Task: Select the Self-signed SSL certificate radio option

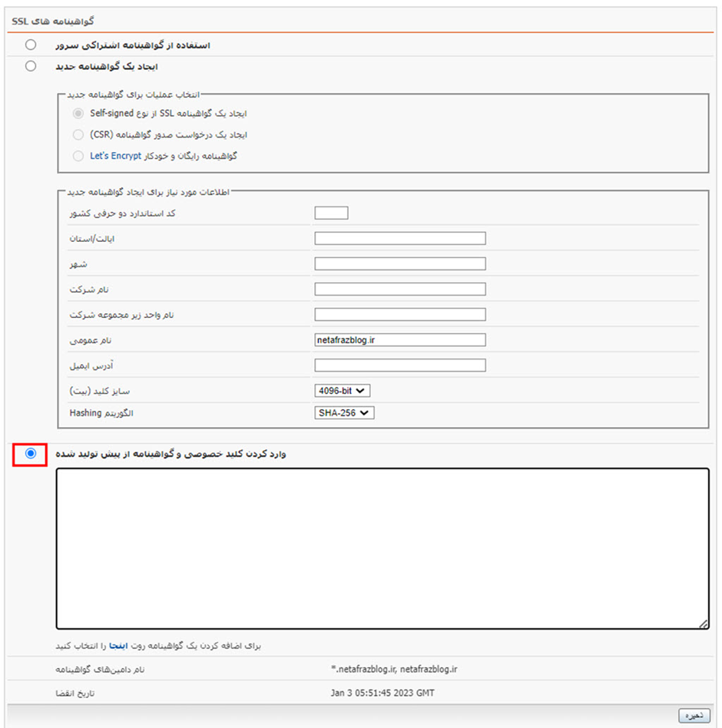Action: [x=78, y=114]
